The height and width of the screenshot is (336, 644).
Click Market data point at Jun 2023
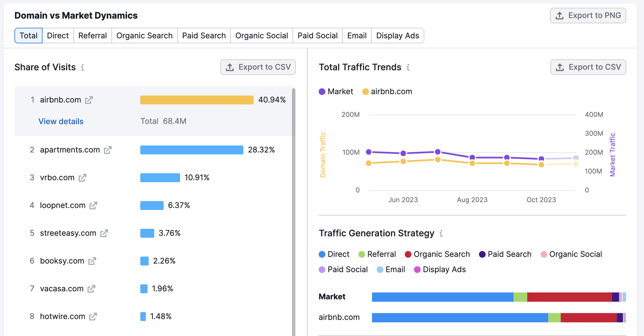[x=403, y=153]
